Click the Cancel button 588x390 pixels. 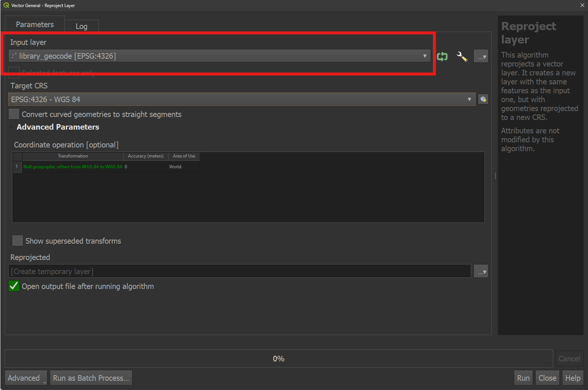(569, 358)
